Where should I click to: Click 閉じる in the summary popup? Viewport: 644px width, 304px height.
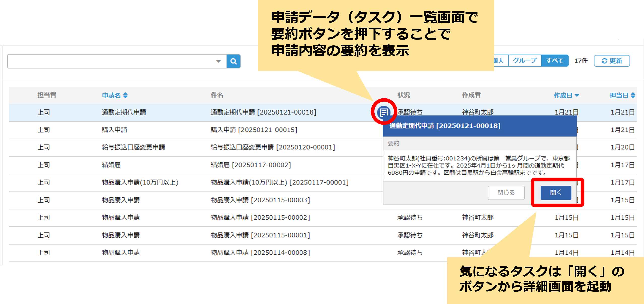506,193
